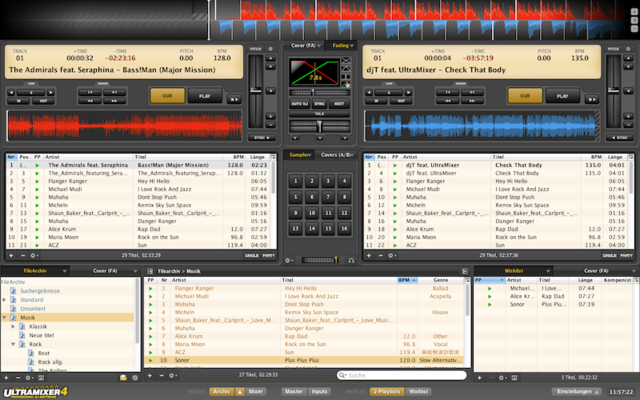Viewport: 640px width, 400px height.
Task: Click the yellow folder icon under FileArchiv
Action: tap(123, 378)
